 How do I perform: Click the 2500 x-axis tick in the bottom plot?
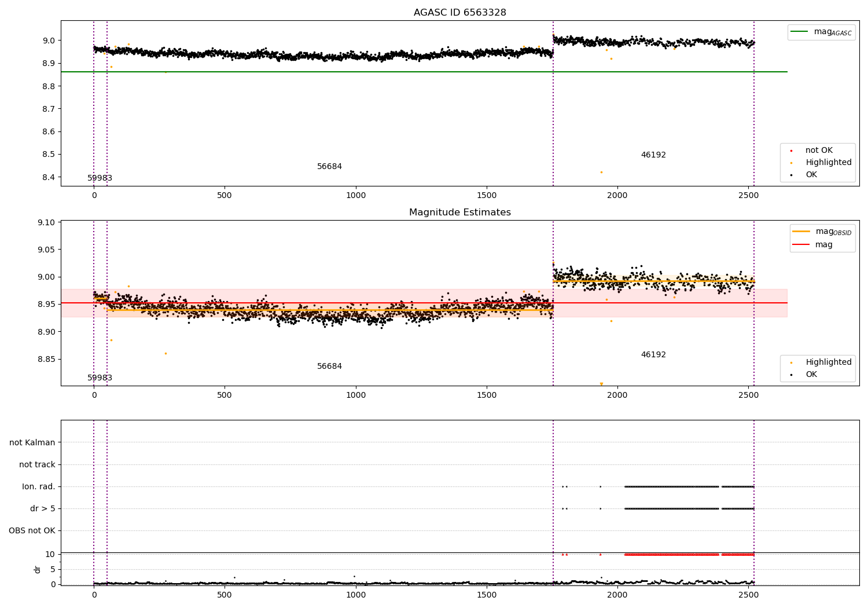pos(748,595)
